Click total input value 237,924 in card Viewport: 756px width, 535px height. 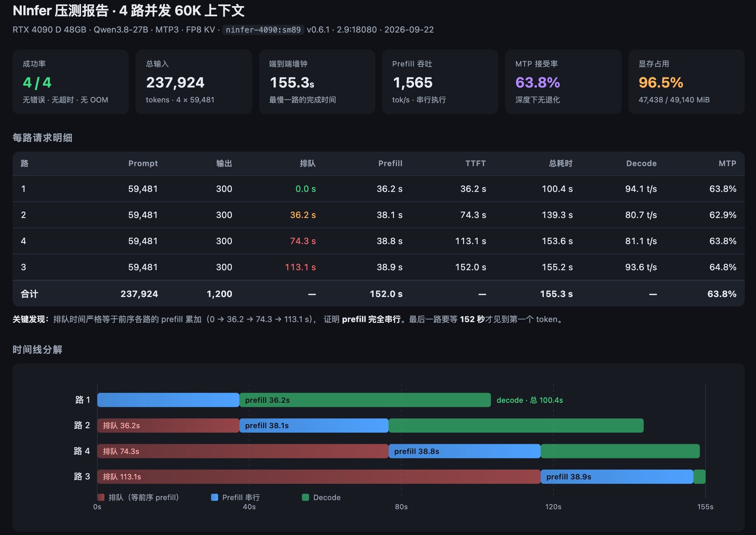tap(175, 82)
